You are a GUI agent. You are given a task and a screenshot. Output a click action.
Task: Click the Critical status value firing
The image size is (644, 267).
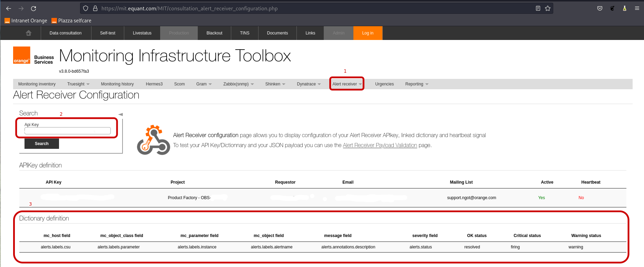pos(515,247)
